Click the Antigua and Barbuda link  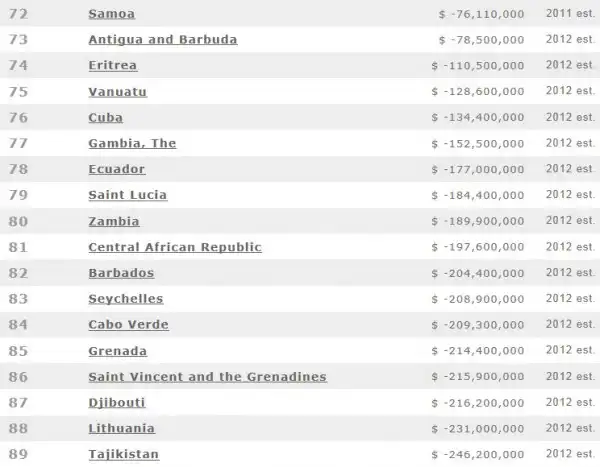(x=162, y=40)
